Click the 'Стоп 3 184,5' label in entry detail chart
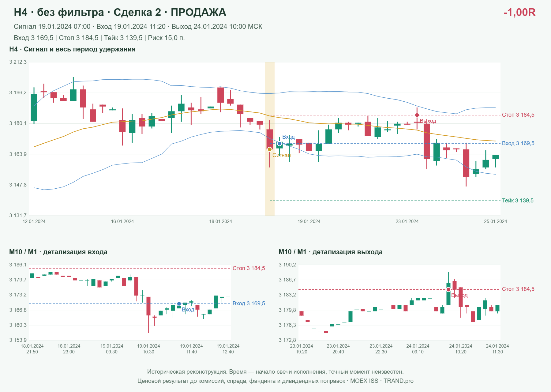The width and height of the screenshot is (551, 392). pos(249,268)
